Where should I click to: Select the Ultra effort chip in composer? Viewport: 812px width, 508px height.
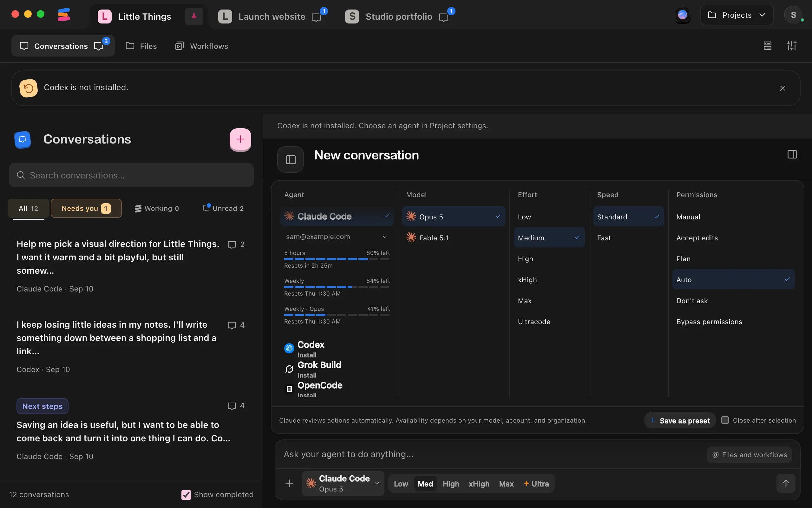click(x=537, y=484)
